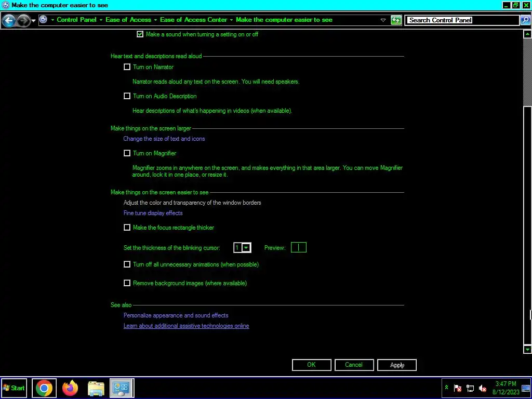Open the Action Center flag tray icon
This screenshot has width=532, height=399.
coord(457,388)
